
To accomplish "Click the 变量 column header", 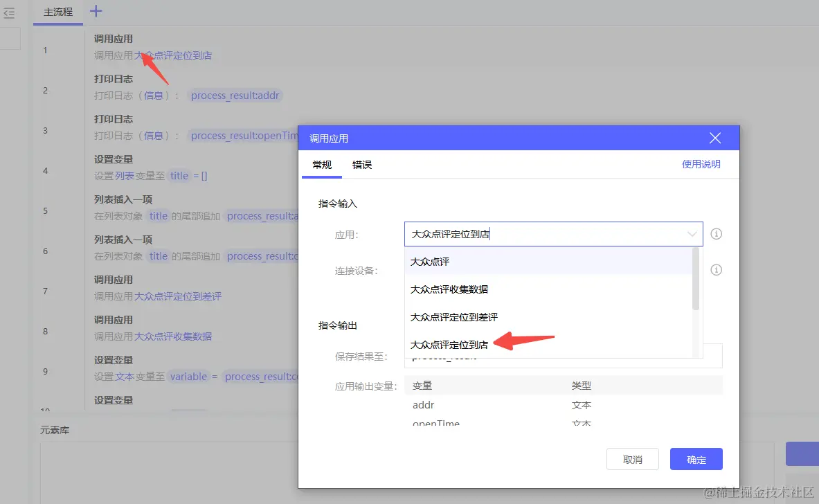I will pos(422,386).
